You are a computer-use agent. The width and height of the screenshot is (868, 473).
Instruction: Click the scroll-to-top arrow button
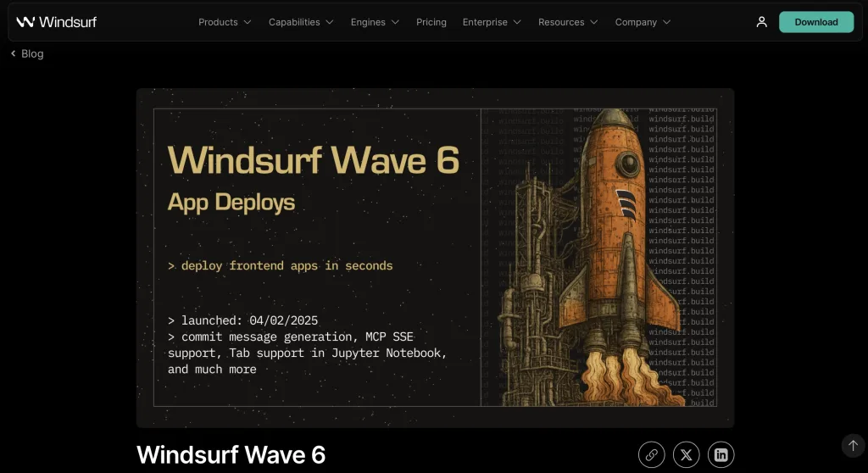pos(853,445)
